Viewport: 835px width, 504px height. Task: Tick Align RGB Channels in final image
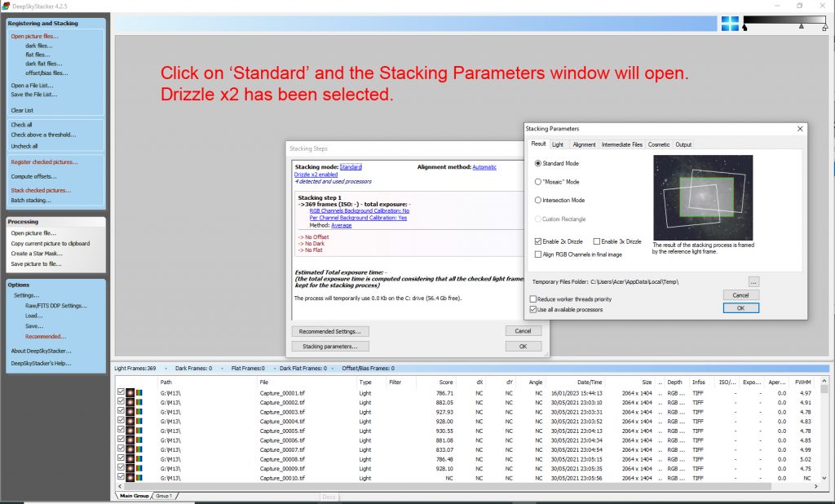(x=538, y=254)
